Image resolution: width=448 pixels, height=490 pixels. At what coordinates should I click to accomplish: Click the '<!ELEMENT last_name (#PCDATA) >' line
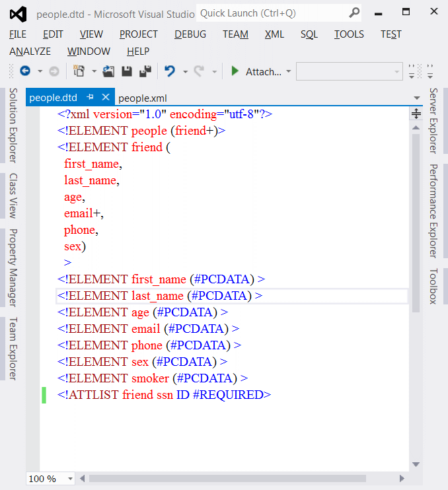click(x=160, y=296)
